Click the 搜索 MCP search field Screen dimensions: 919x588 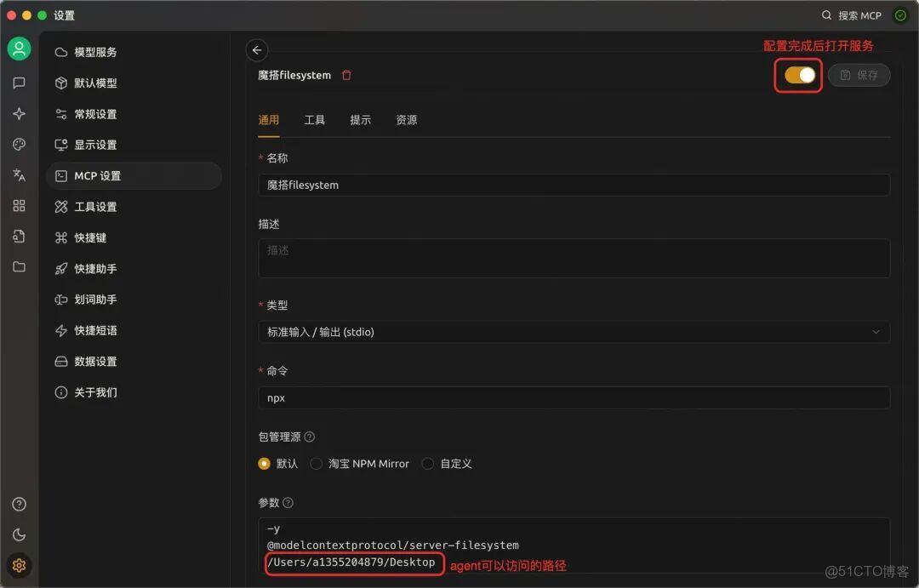pyautogui.click(x=851, y=14)
